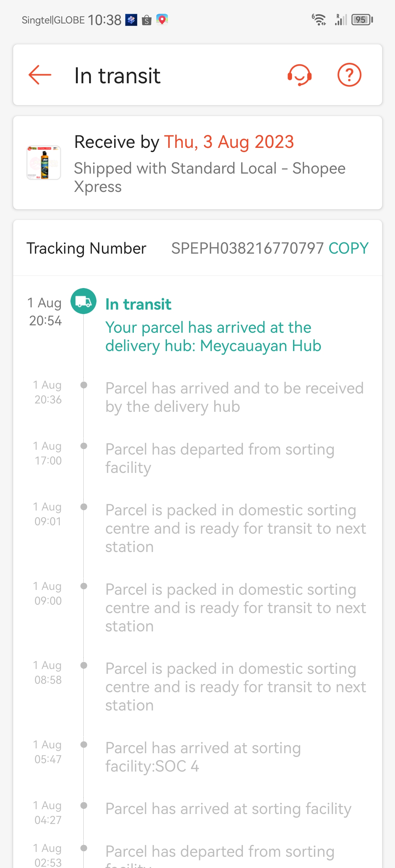The image size is (395, 868).
Task: Select the tracking number SPEPH038216770797
Action: [247, 248]
